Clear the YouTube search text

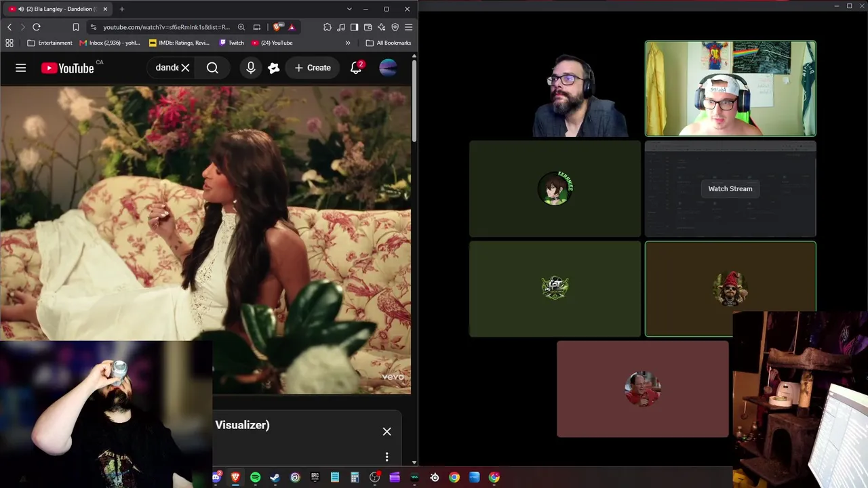coord(185,68)
